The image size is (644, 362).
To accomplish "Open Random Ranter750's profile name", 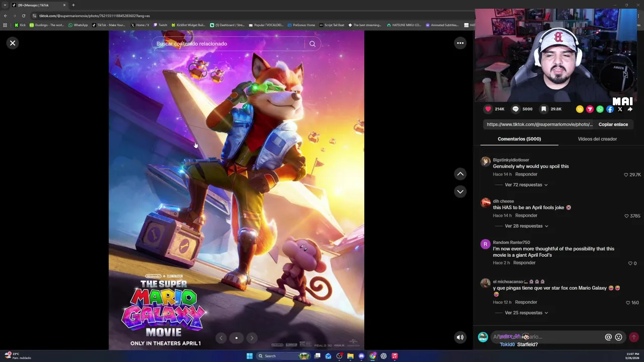I will [511, 242].
